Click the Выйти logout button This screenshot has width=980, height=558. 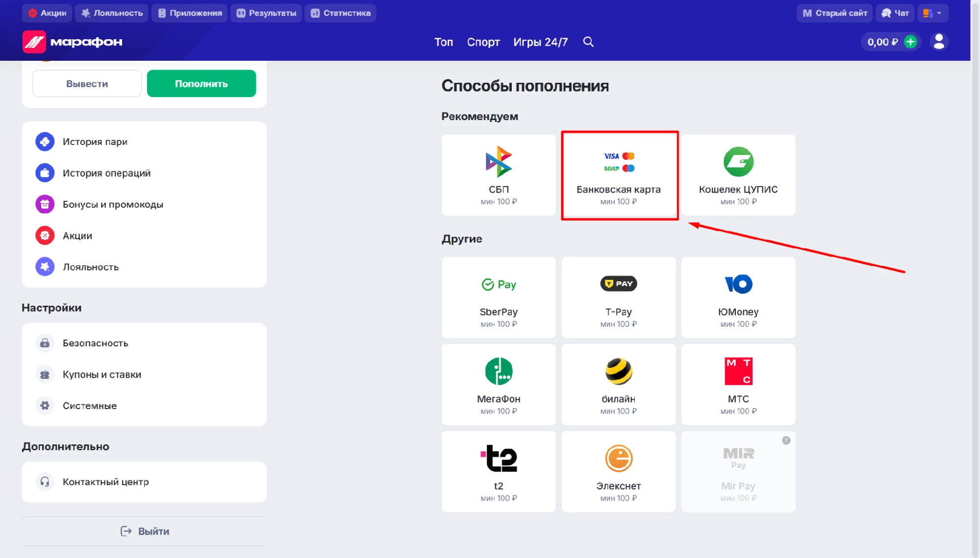tap(144, 531)
